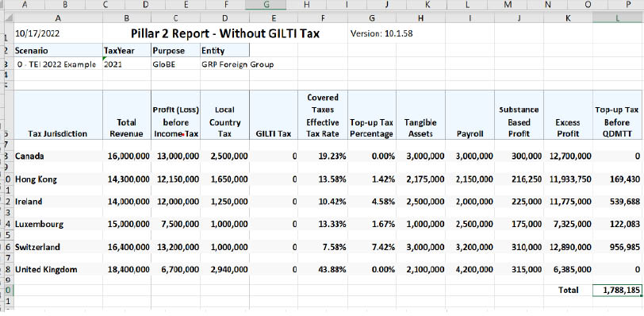This screenshot has height=316, width=644.
Task: Click Hong Kong's substance based profit 216,250
Action: point(519,179)
